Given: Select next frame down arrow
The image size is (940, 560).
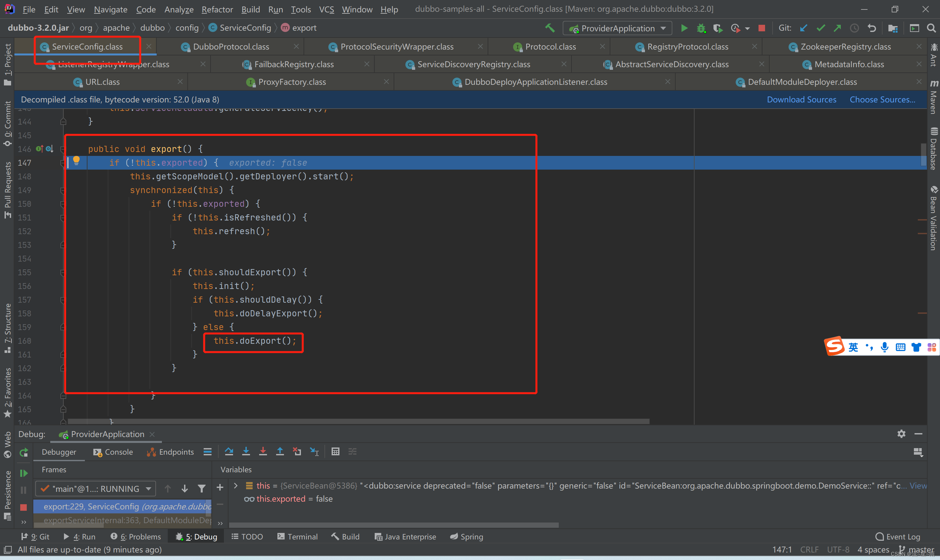Looking at the screenshot, I should 185,489.
